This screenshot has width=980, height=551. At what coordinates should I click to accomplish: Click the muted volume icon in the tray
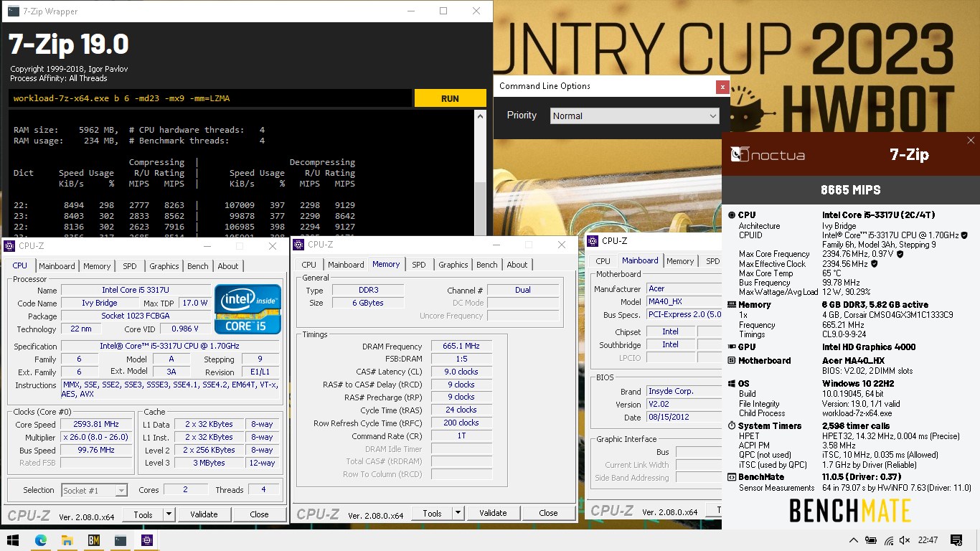pyautogui.click(x=905, y=540)
